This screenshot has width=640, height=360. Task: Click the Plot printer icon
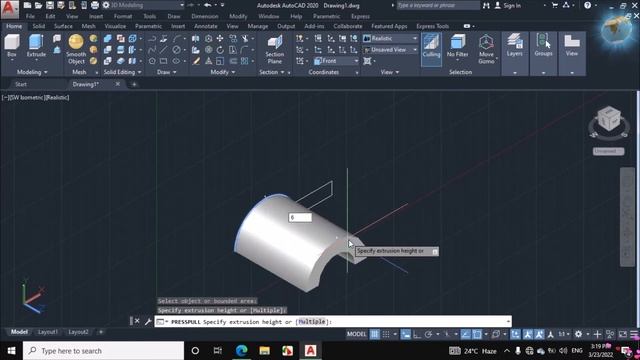(x=95, y=5)
